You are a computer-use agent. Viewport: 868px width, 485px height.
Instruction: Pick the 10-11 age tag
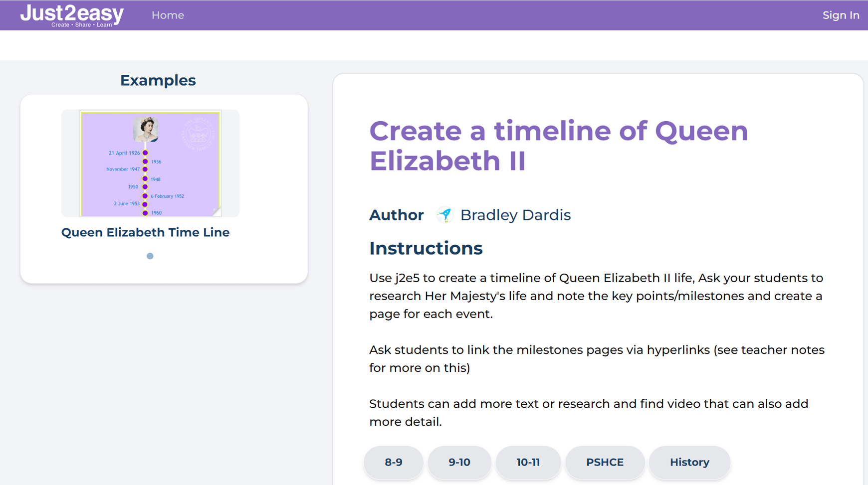pos(528,463)
